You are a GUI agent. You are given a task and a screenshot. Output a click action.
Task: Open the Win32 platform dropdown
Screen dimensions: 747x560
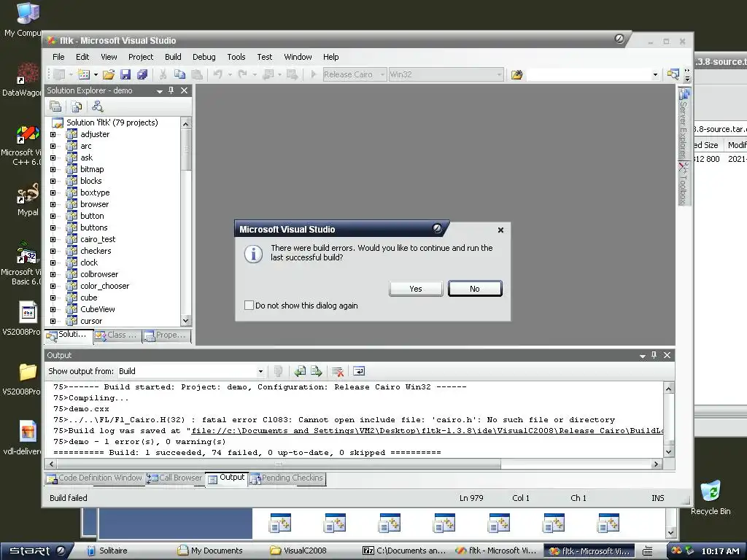pos(499,74)
